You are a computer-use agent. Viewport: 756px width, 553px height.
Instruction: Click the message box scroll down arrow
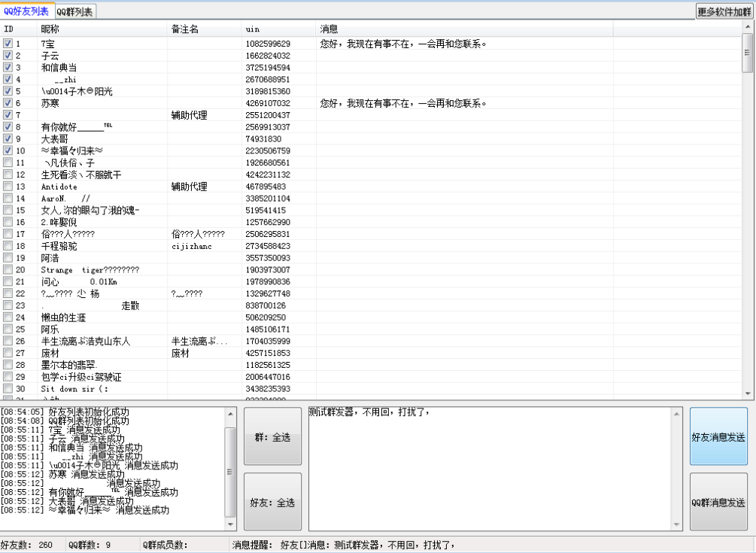tap(677, 524)
